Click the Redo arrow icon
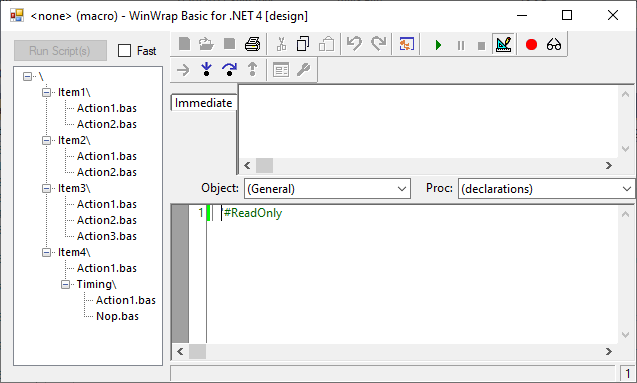 [378, 44]
